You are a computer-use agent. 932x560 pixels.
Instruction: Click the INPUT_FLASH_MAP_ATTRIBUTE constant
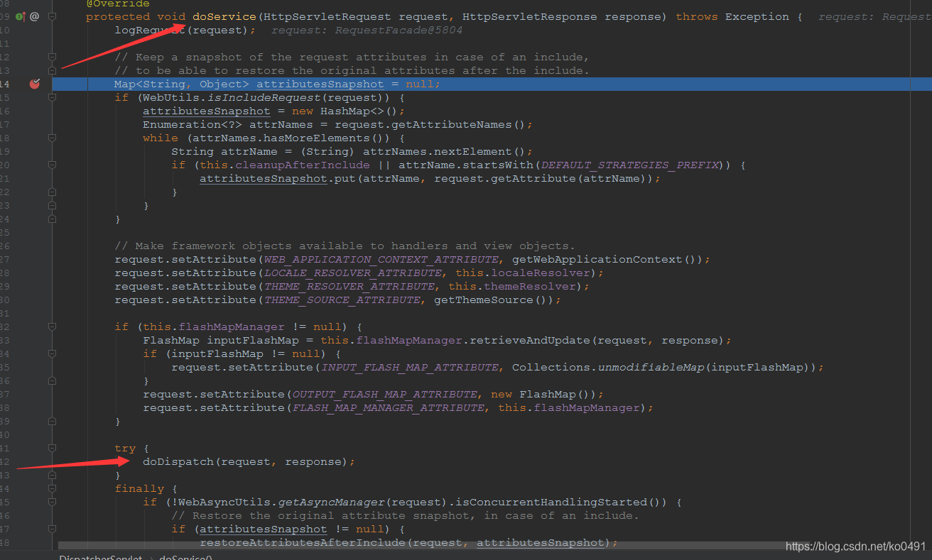click(409, 367)
